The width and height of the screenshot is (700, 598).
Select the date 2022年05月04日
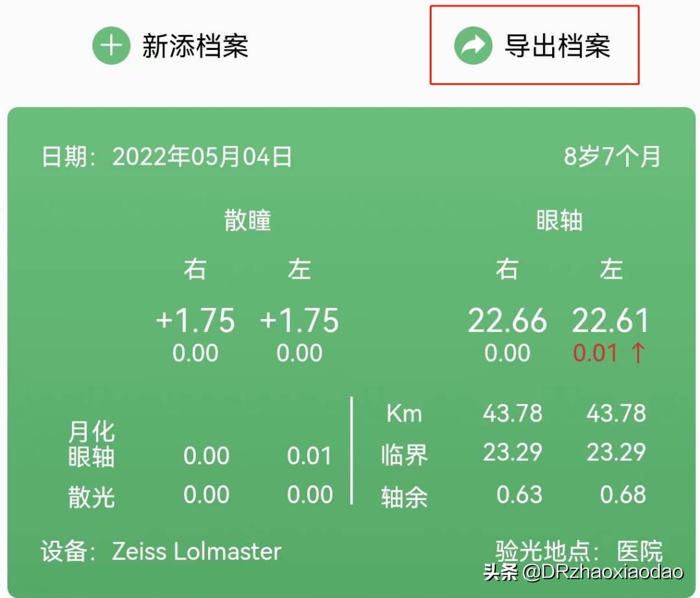[x=202, y=157]
